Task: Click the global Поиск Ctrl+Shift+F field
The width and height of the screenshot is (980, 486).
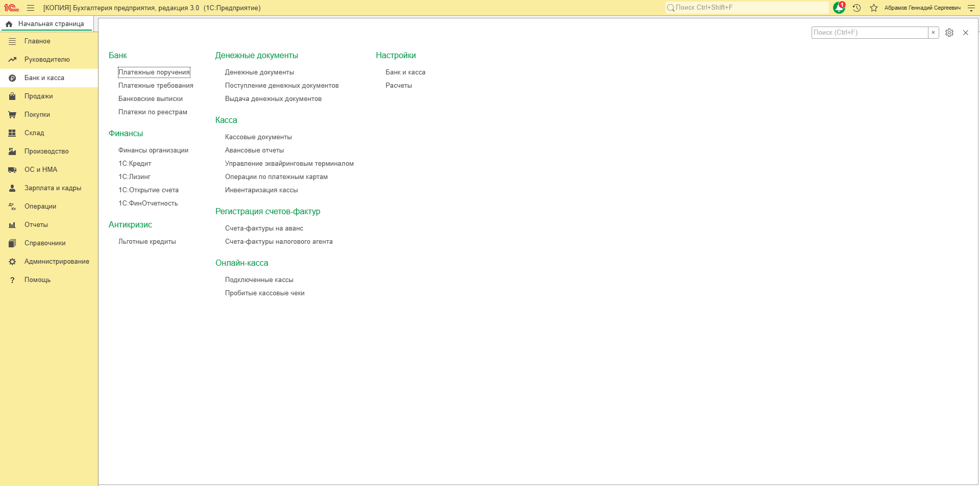Action: (x=747, y=8)
